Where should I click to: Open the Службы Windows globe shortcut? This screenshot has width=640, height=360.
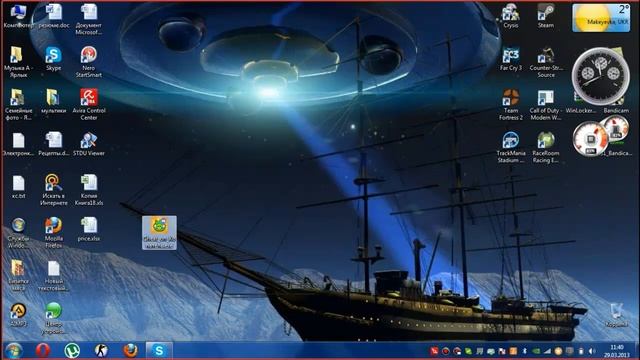pyautogui.click(x=18, y=233)
